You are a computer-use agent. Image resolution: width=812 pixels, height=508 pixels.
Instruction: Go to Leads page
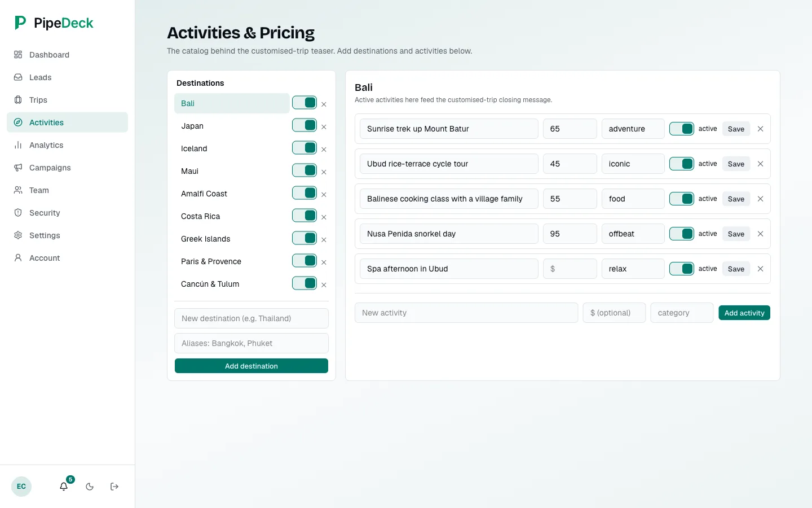click(x=67, y=77)
